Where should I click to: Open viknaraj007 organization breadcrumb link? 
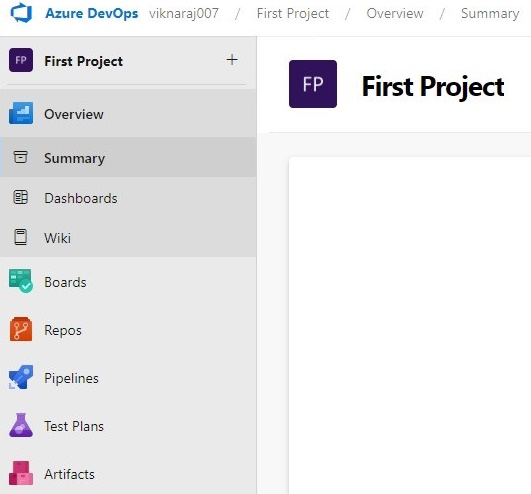pos(184,14)
